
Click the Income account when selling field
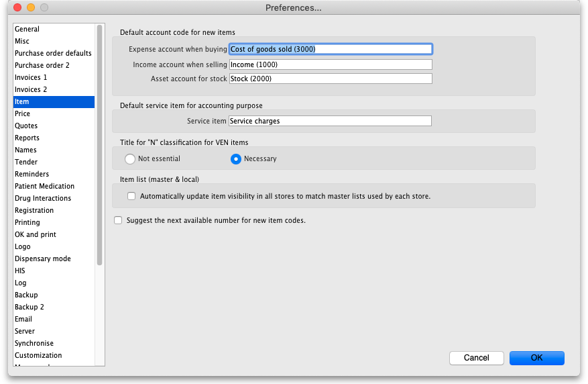(331, 64)
